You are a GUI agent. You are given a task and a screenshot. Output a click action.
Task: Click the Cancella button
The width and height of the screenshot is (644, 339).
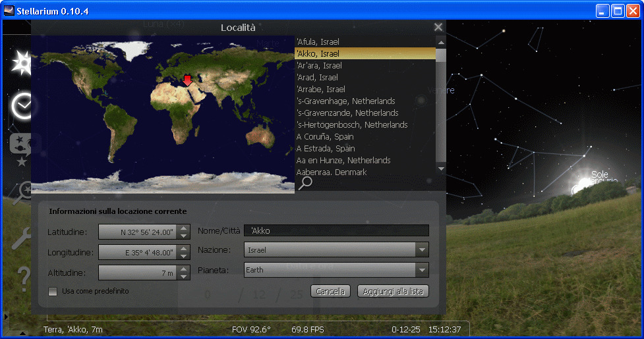pyautogui.click(x=331, y=291)
